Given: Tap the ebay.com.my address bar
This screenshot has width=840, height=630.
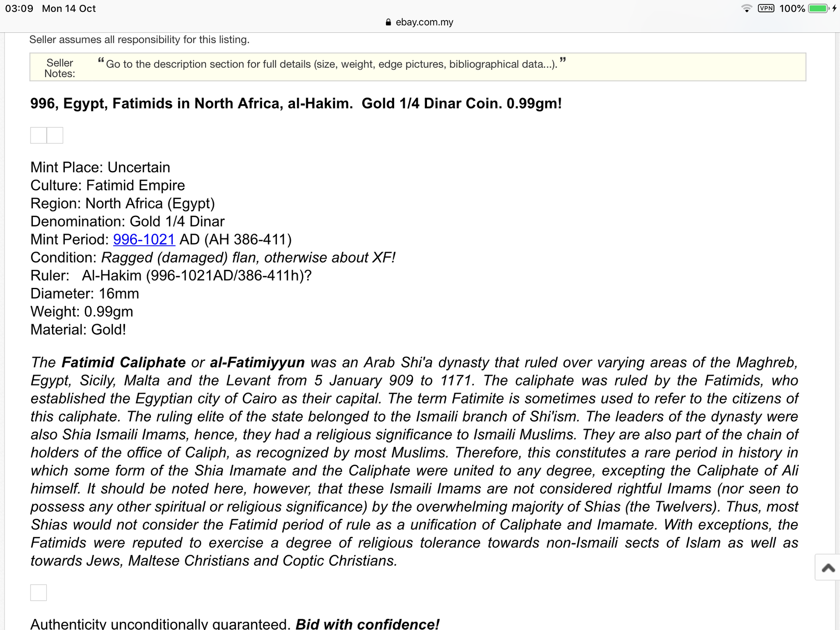Looking at the screenshot, I should (x=424, y=22).
